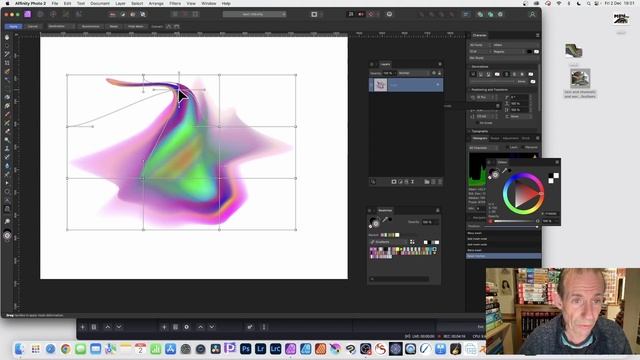Switch to the Adjustment tab
The width and height of the screenshot is (640, 360).
click(510, 138)
